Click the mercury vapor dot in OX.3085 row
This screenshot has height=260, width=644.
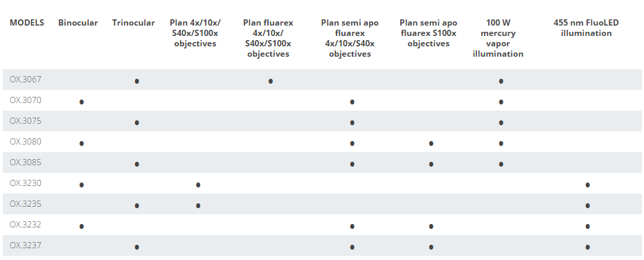coord(501,164)
